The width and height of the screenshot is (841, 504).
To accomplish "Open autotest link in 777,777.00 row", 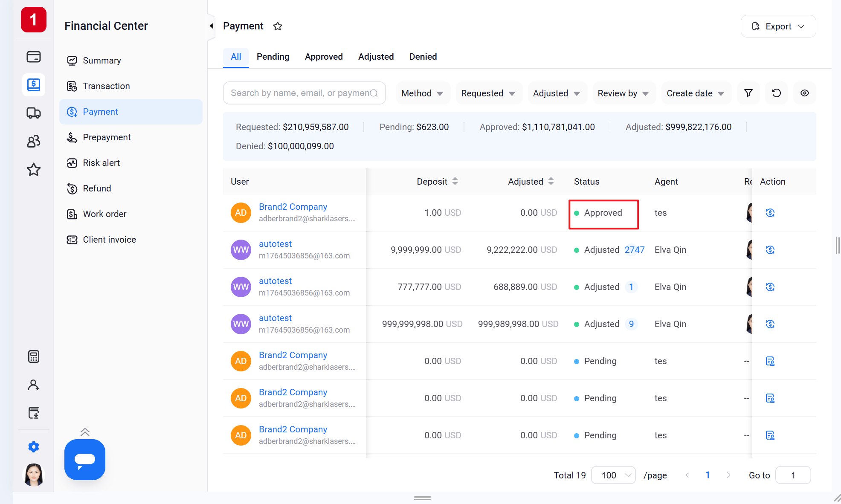I will (x=275, y=281).
